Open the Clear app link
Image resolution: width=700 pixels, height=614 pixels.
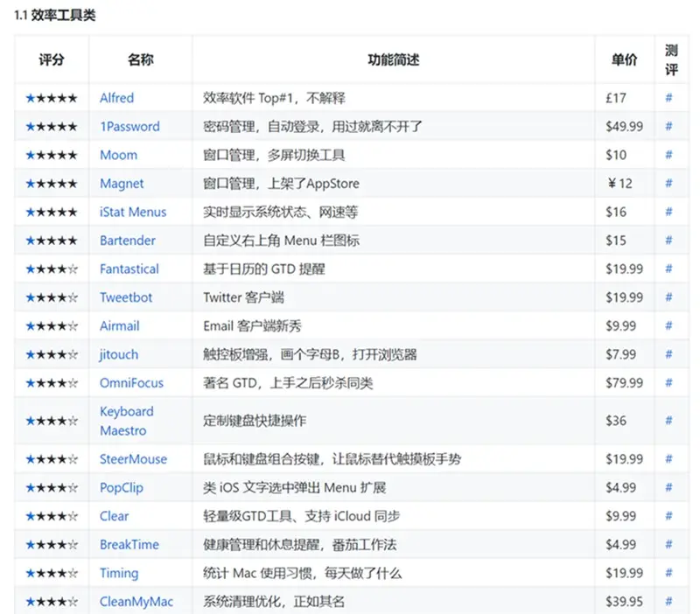[114, 516]
